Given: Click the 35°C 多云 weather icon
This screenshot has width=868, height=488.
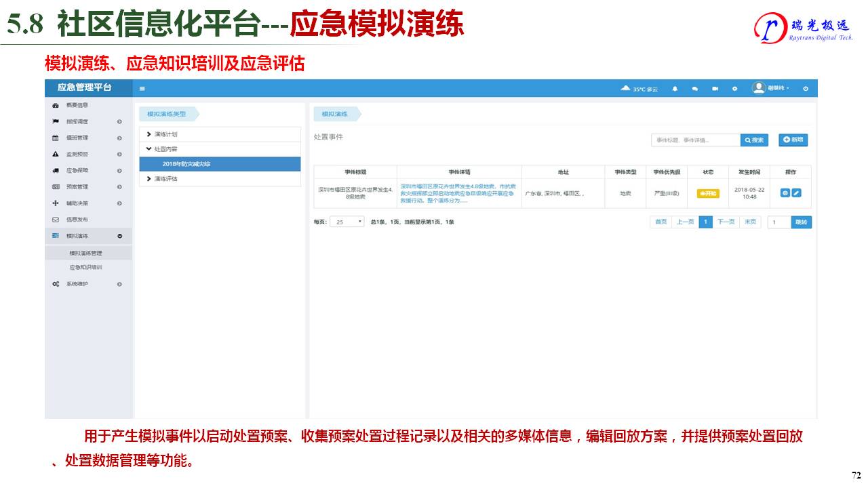Looking at the screenshot, I should click(626, 89).
